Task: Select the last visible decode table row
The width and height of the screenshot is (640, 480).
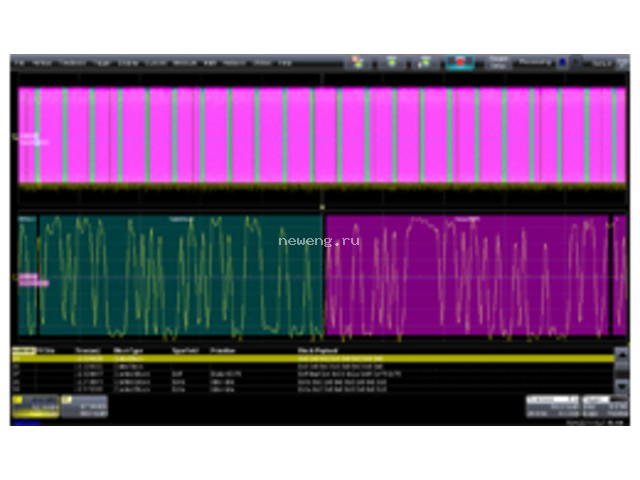Action: pos(313,389)
